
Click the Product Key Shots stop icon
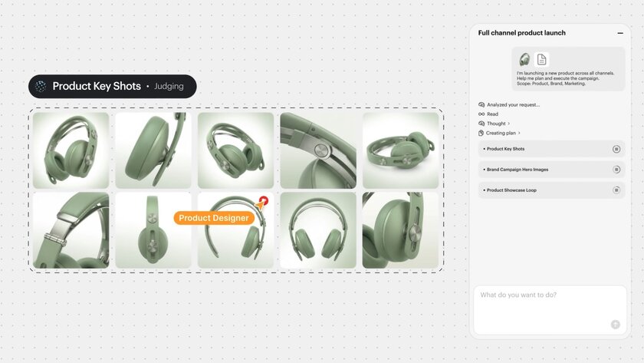616,149
